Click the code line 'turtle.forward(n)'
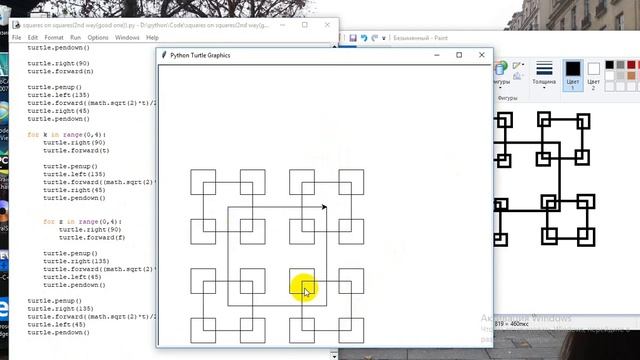 pos(60,71)
